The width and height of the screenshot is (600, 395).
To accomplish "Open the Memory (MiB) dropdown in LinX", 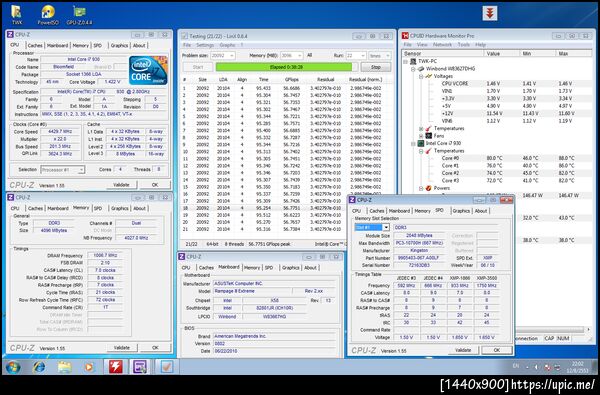I will (300, 55).
